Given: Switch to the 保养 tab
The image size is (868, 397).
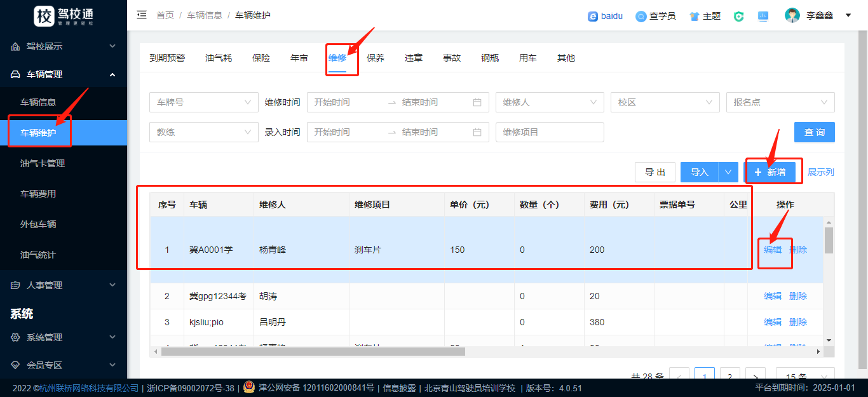Looking at the screenshot, I should coord(376,58).
